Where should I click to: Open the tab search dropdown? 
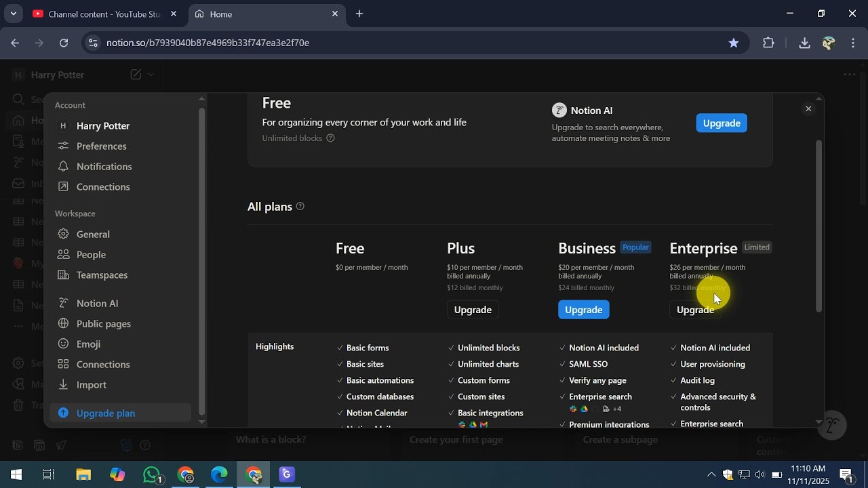(13, 14)
